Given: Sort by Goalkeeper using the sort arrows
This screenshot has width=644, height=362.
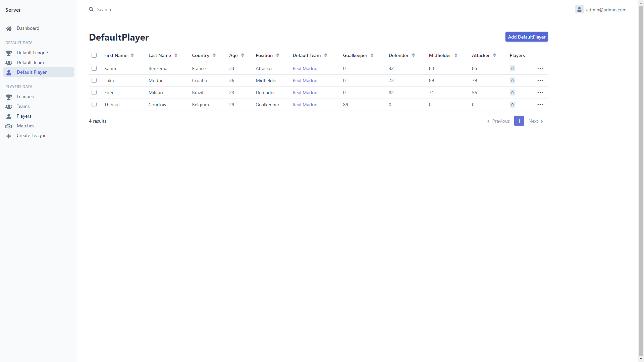Looking at the screenshot, I should click(372, 55).
